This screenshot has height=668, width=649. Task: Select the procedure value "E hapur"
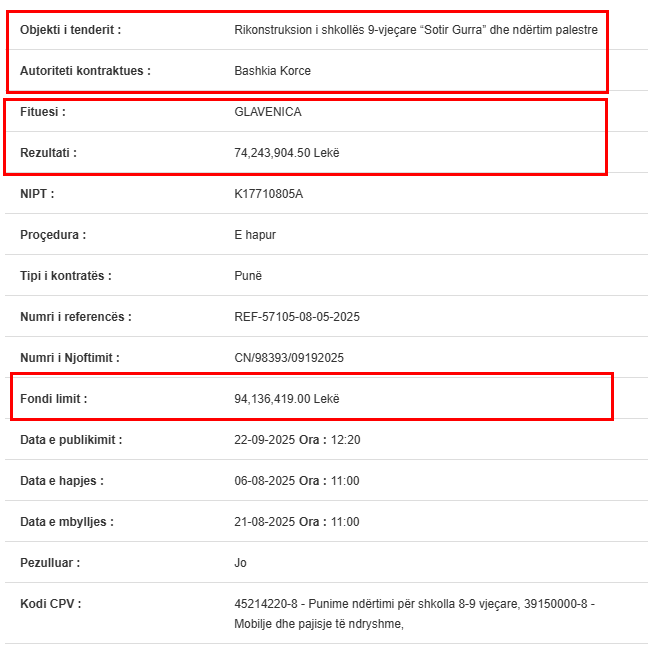point(254,235)
